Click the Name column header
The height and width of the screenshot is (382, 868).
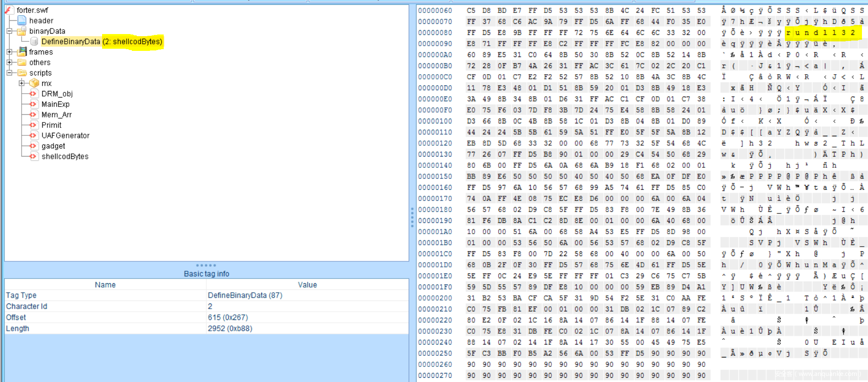coord(105,285)
